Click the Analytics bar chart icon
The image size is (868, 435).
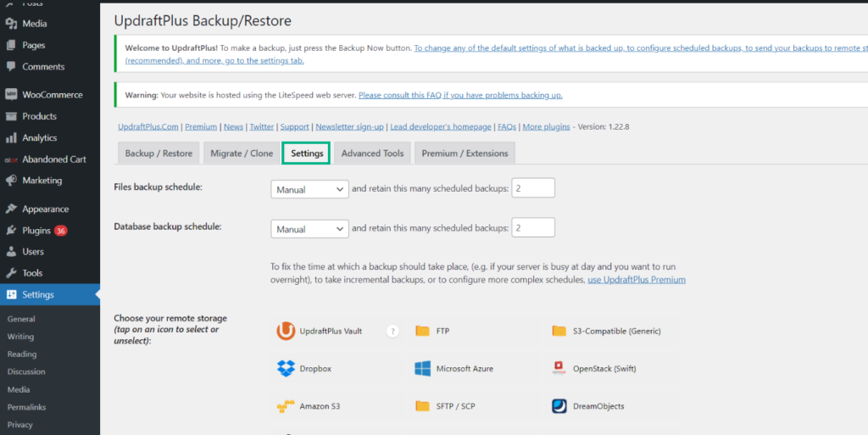[11, 138]
